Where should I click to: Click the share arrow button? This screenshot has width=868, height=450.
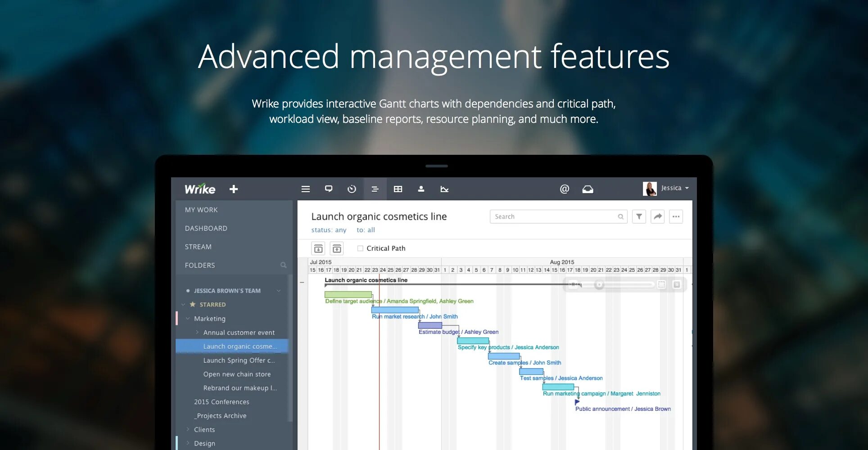point(657,216)
